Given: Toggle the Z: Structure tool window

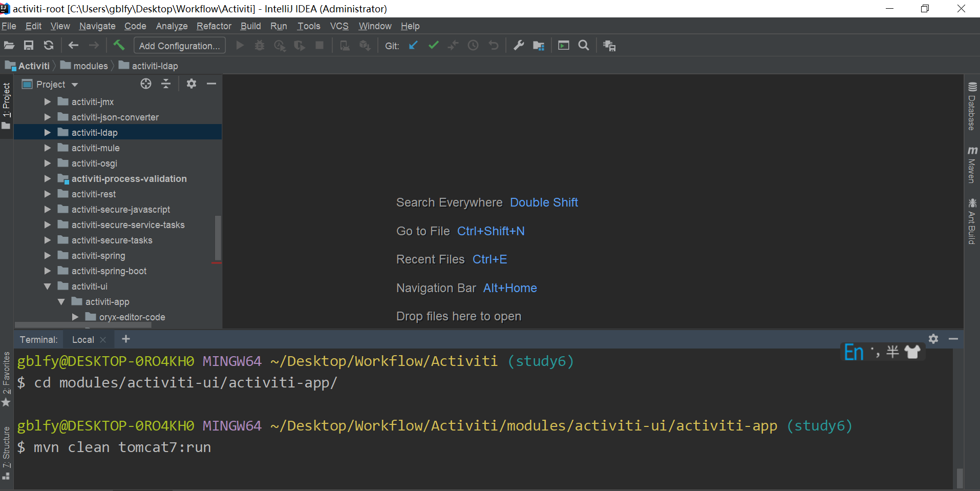Looking at the screenshot, I should tap(6, 453).
